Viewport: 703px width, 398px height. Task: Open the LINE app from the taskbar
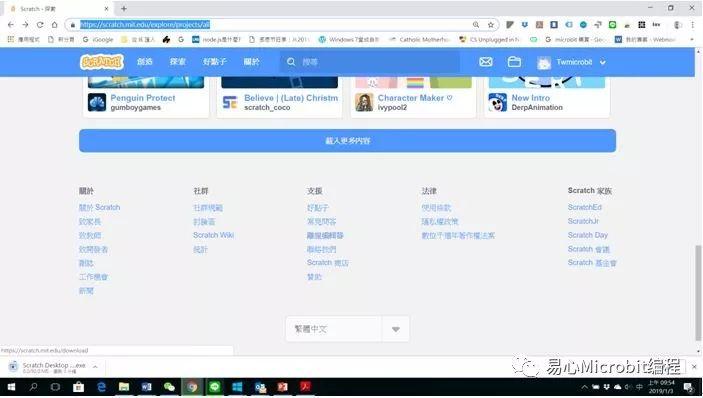(x=215, y=387)
